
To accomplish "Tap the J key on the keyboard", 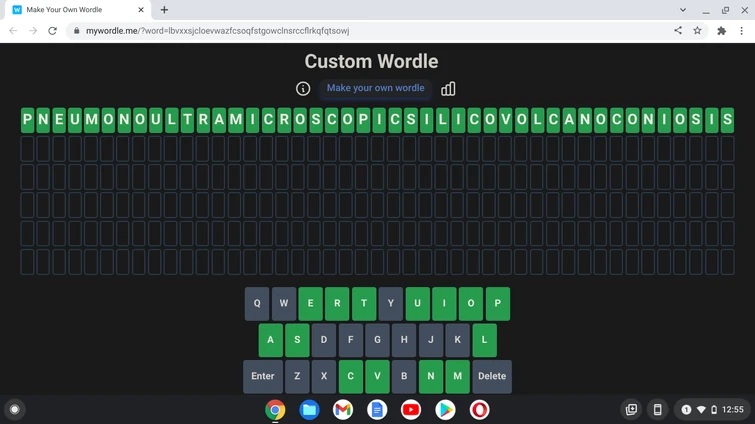I will (x=431, y=340).
